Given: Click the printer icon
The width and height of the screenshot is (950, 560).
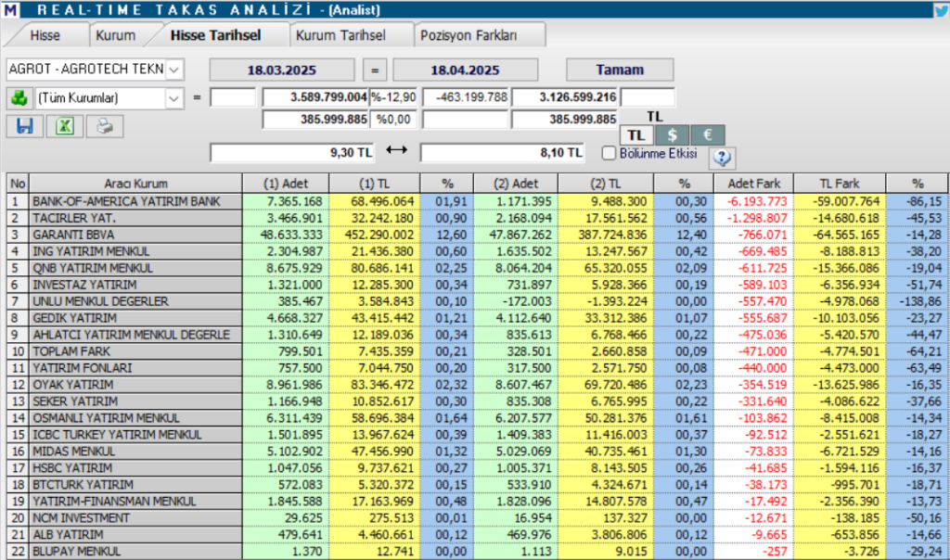Looking at the screenshot, I should 105,126.
